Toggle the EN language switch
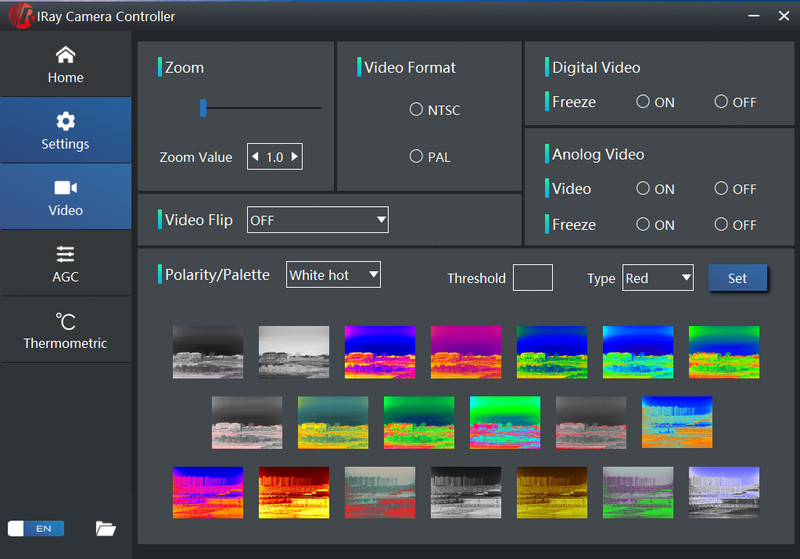Viewport: 800px width, 559px height. tap(36, 528)
